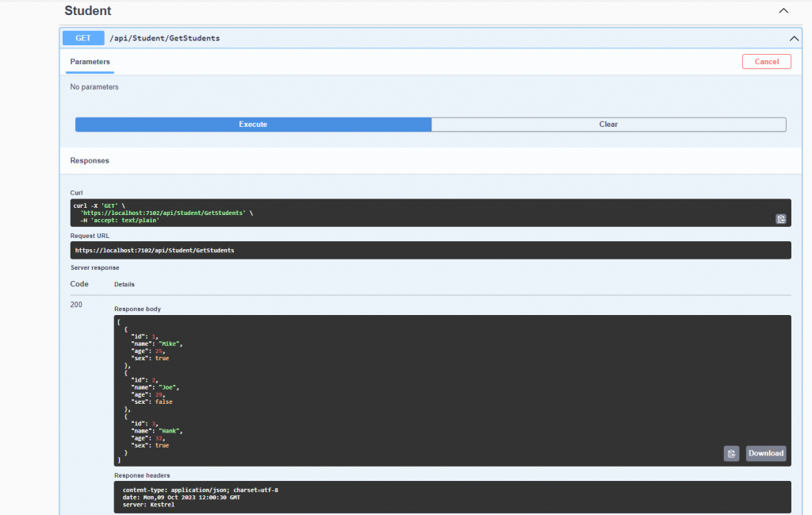Click the blue GET method badge
This screenshot has height=515, width=812.
[x=82, y=38]
